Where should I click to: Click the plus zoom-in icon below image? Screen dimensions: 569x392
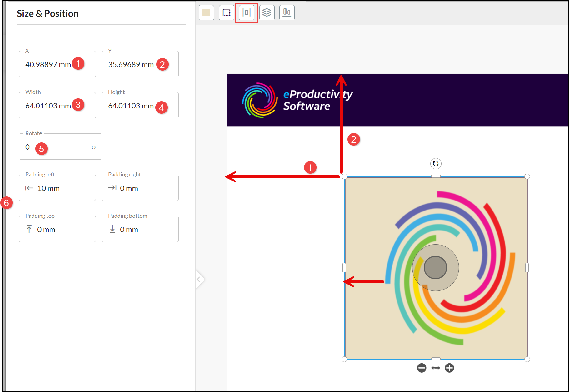point(449,368)
